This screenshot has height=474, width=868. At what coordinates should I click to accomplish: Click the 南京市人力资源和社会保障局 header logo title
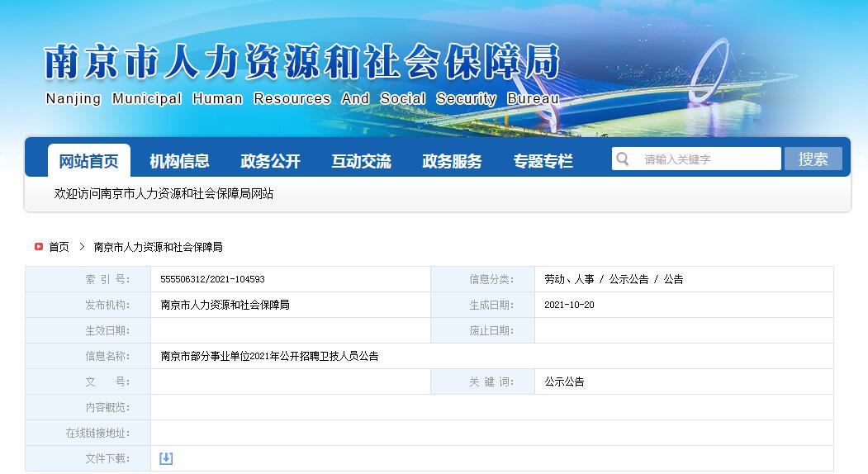tap(301, 63)
